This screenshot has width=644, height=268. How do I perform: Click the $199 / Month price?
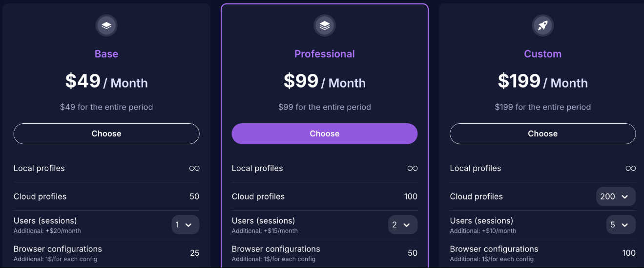tap(542, 82)
